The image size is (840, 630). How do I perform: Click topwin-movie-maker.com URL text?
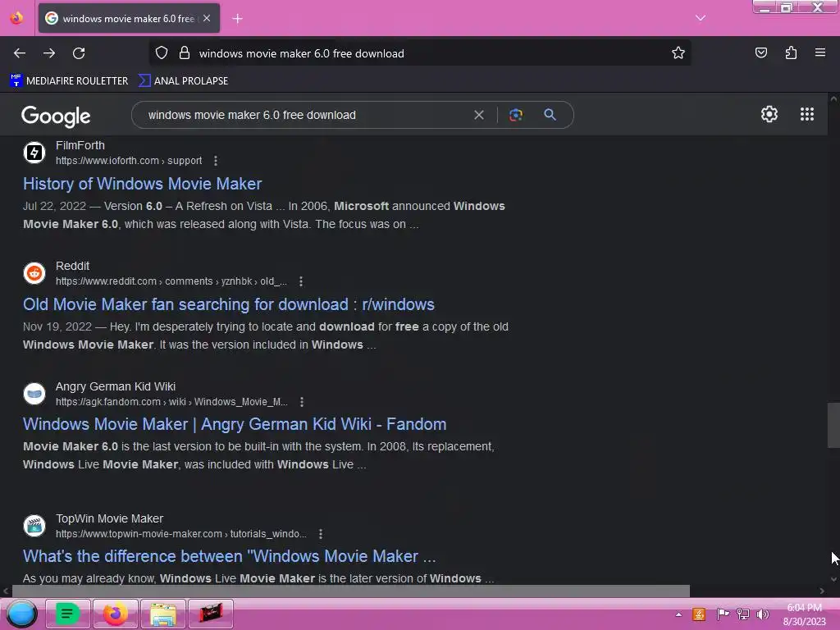click(x=181, y=534)
